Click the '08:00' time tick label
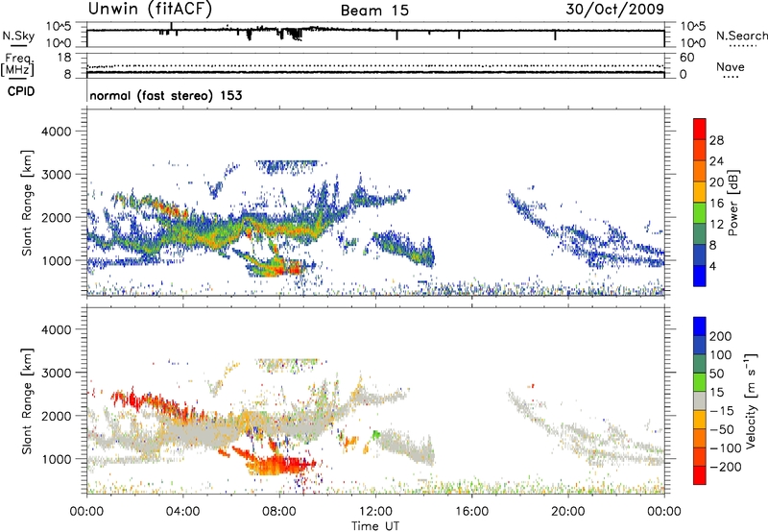The height and width of the screenshot is (532, 768). [x=279, y=512]
